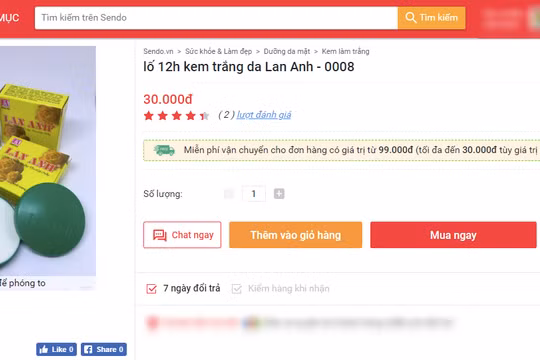540x360 pixels.
Task: Click the product title kem trắng da Lan Anh
Action: 249,66
